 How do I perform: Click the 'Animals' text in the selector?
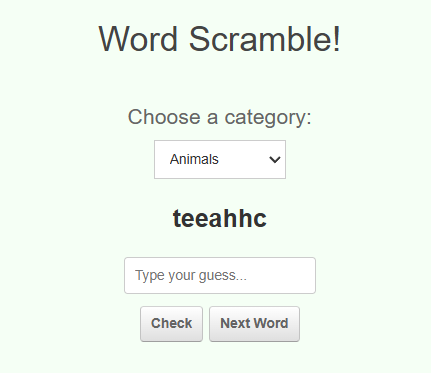point(194,159)
